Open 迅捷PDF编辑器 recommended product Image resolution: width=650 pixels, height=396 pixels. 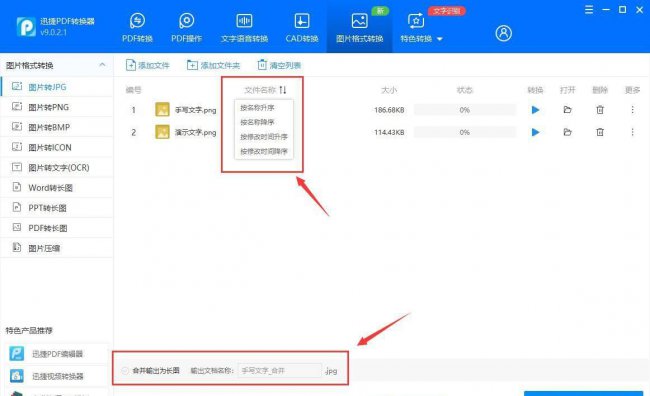(56, 354)
